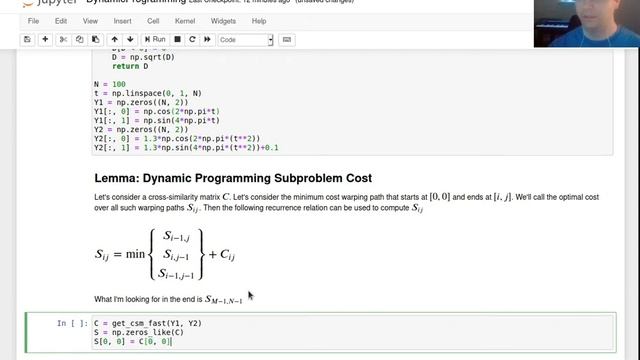Image resolution: width=640 pixels, height=360 pixels.
Task: Restart the kernel icon
Action: (192, 40)
